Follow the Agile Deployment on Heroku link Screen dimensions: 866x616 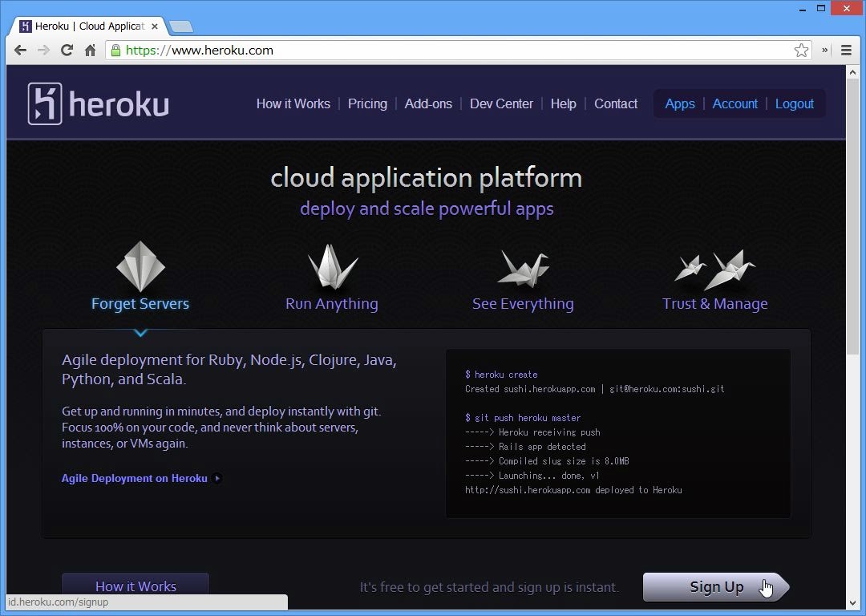click(135, 478)
